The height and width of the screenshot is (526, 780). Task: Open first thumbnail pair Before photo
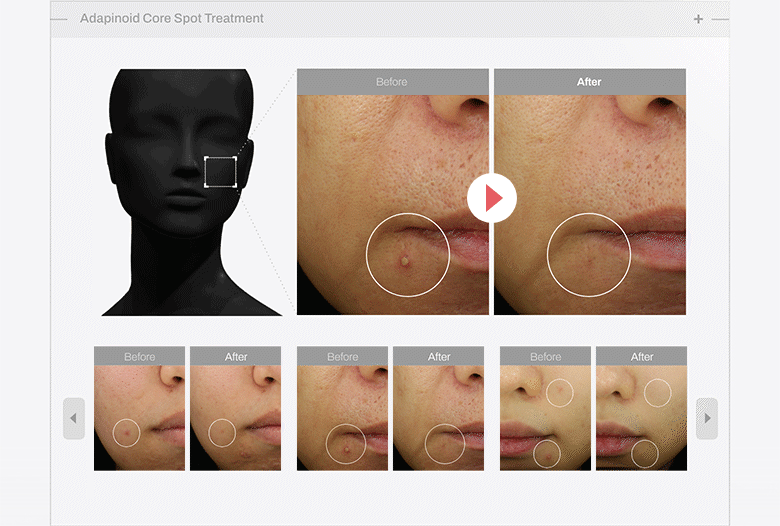(x=139, y=418)
